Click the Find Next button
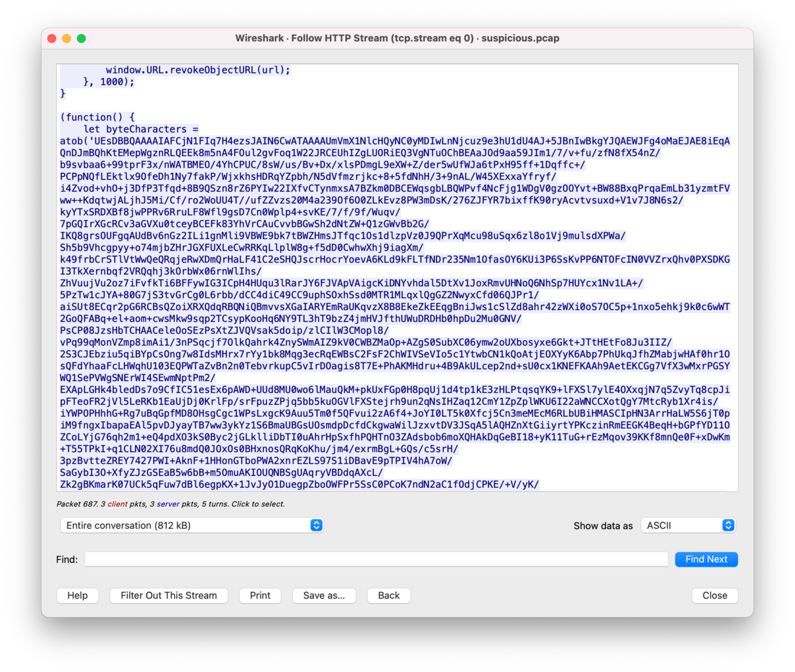This screenshot has height=672, width=795. click(706, 559)
